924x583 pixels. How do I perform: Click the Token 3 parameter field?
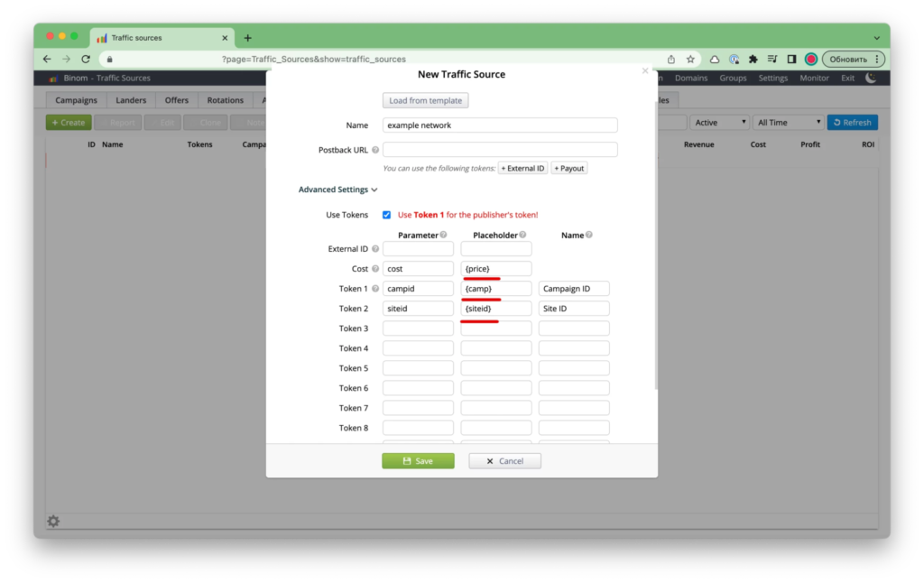418,329
